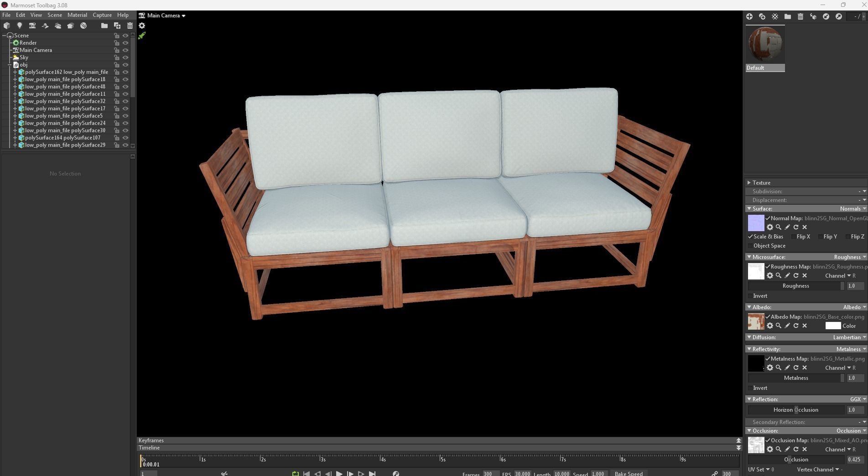The width and height of the screenshot is (868, 476).
Task: Open Reflectivity model dropdown
Action: coord(851,349)
